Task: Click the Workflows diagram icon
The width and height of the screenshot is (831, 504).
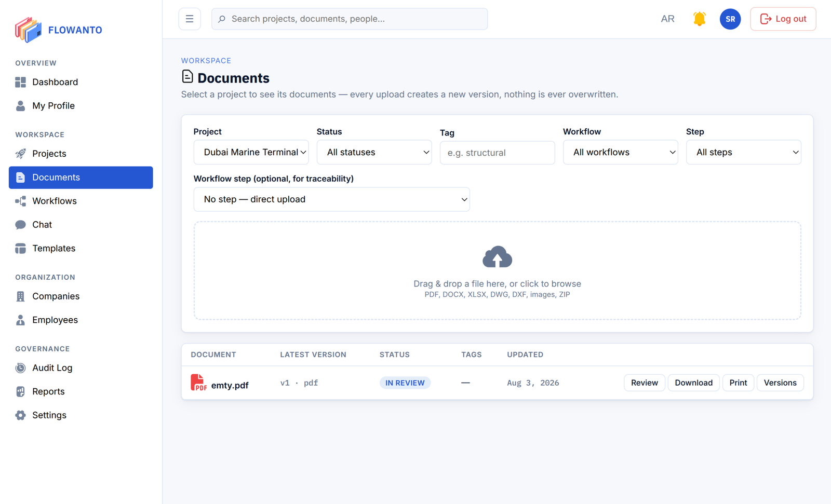Action: click(x=20, y=201)
